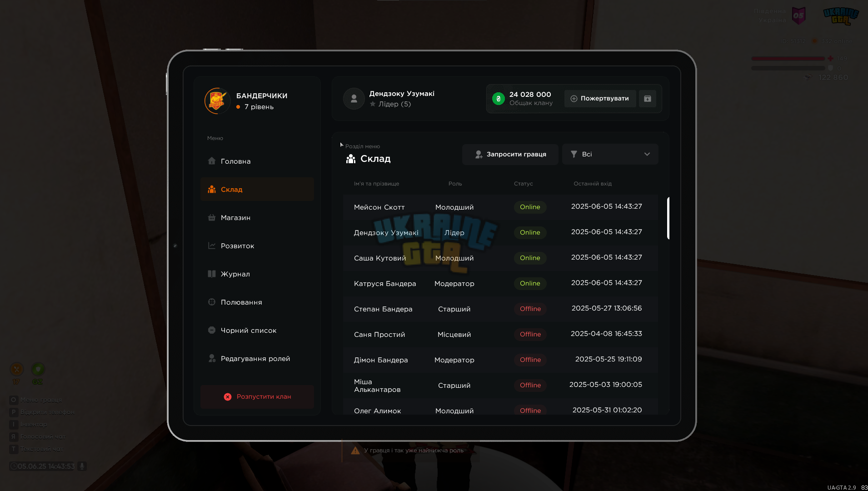
Task: Click Online status badge of Мейсон Скотт
Action: tap(530, 207)
